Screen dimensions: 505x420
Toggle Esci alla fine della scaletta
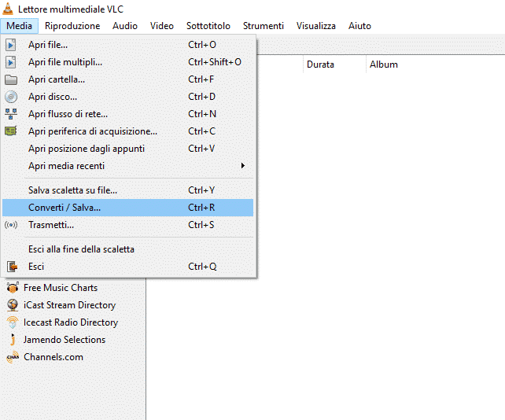tap(128, 249)
